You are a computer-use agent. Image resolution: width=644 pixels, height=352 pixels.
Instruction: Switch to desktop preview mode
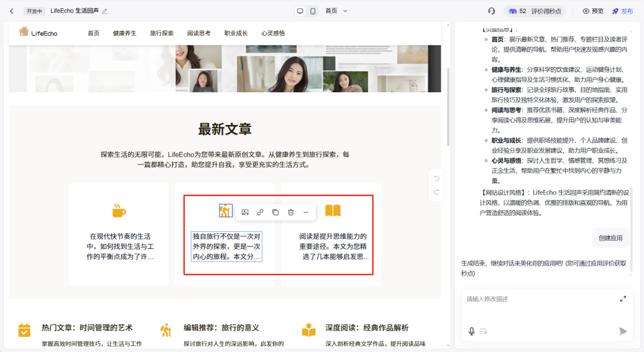coord(300,10)
